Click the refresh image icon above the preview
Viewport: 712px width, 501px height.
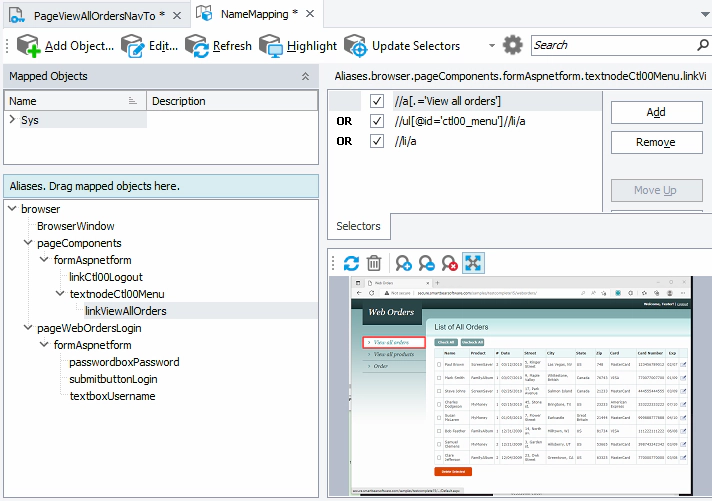351,263
